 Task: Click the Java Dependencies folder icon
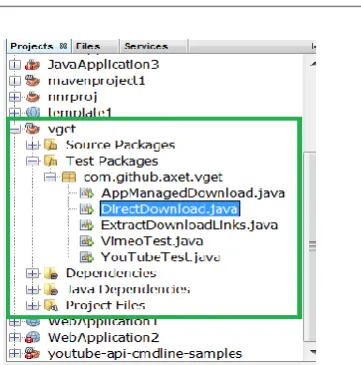pos(51,289)
